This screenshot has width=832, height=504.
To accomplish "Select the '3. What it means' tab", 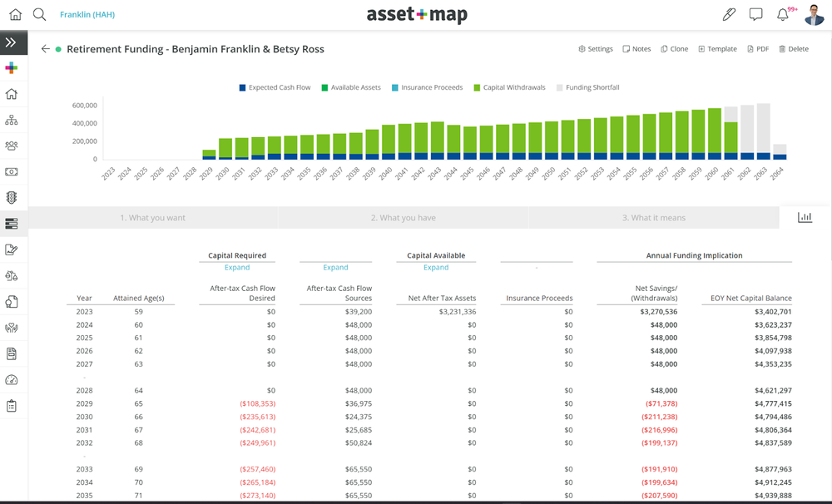I will coord(655,217).
